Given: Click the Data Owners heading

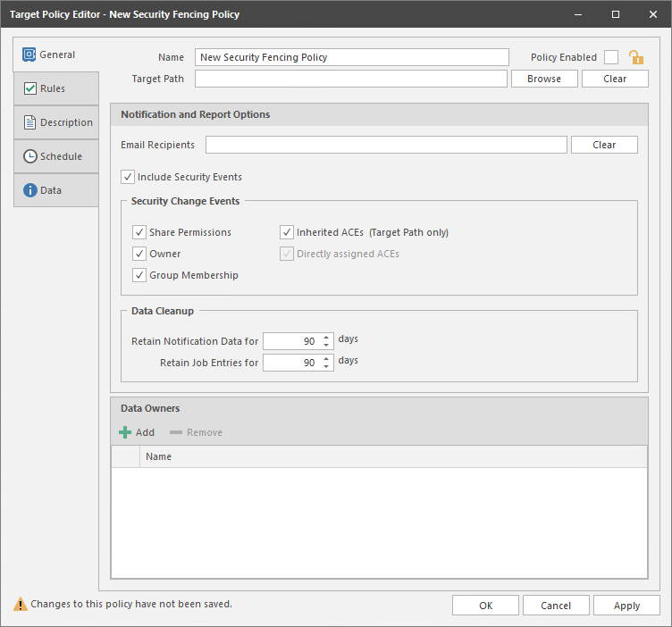Looking at the screenshot, I should point(150,408).
